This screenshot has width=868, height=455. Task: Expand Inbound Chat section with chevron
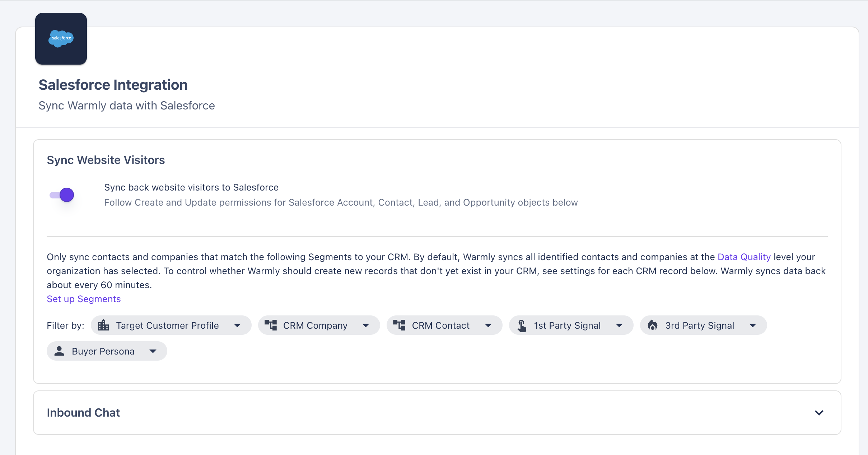tap(819, 413)
